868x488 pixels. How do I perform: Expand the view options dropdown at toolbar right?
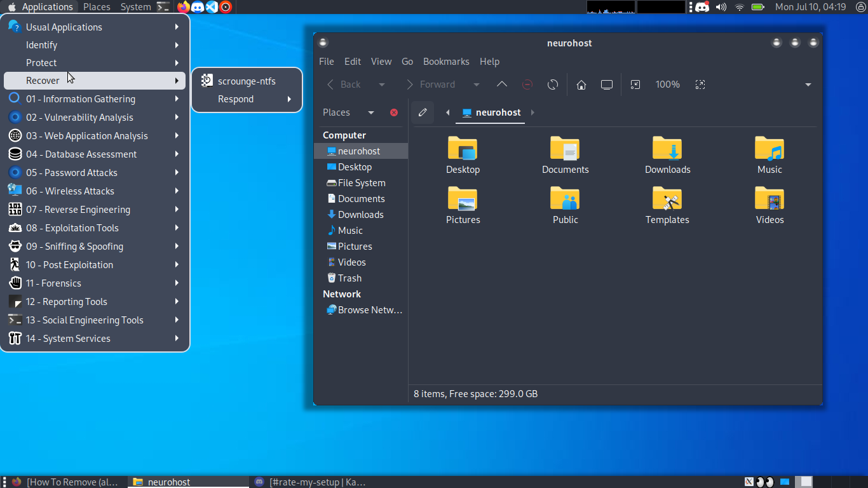click(x=808, y=85)
